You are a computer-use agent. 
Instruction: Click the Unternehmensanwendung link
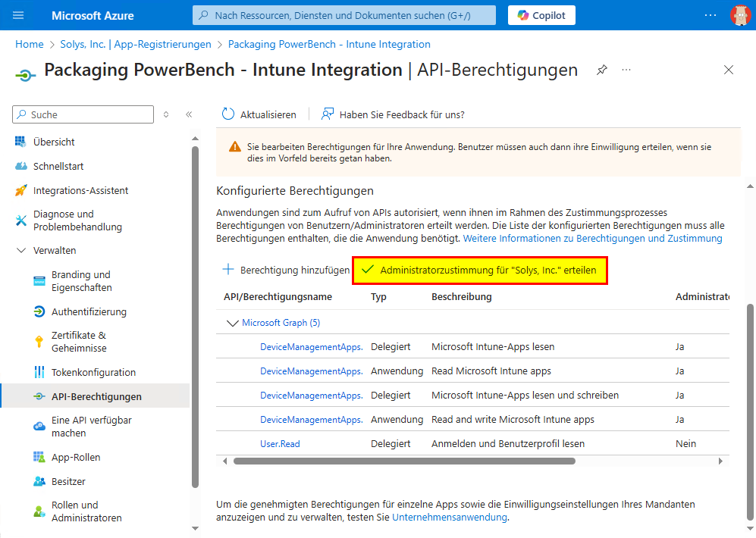click(450, 518)
